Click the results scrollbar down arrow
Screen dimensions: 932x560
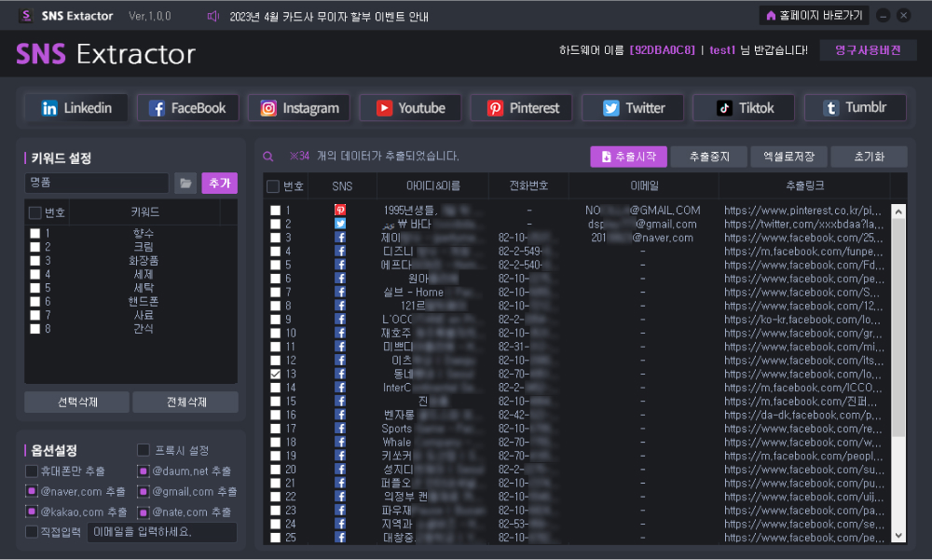point(898,536)
